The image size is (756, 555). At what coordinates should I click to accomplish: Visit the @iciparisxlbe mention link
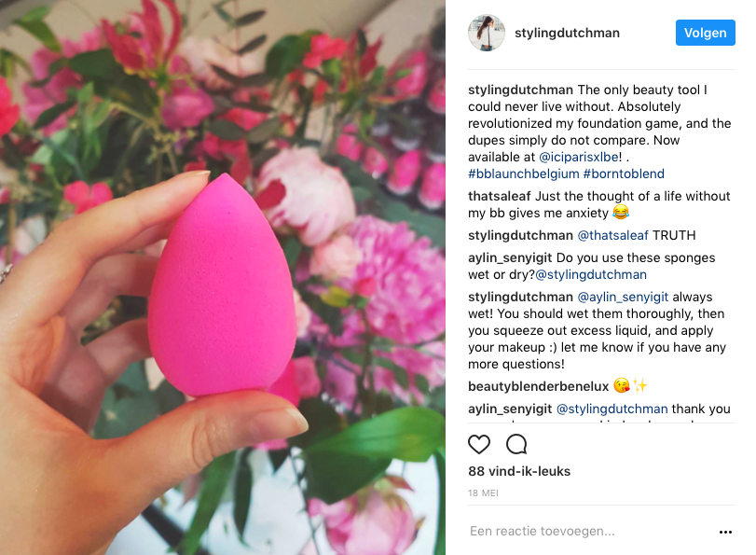click(579, 157)
